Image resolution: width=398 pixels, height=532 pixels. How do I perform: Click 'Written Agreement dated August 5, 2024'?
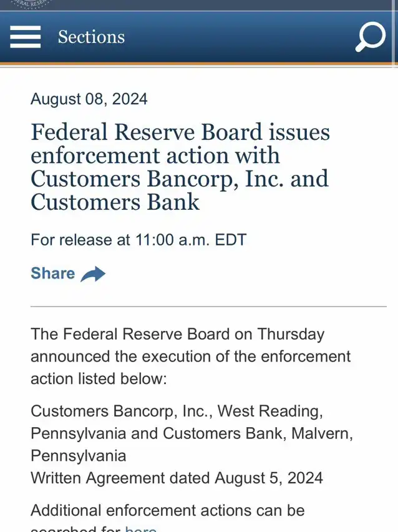pos(177,478)
